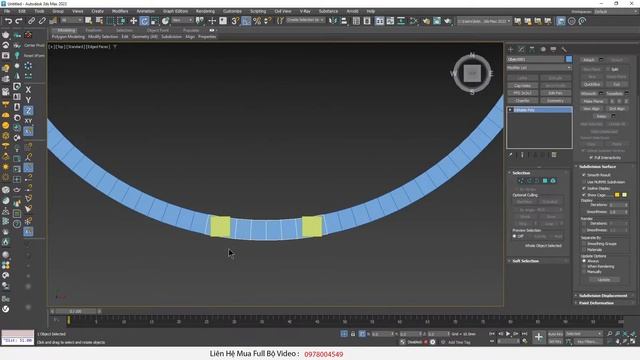Viewport: 640px width, 360px height.
Task: Click the object color swatch
Action: [x=569, y=59]
